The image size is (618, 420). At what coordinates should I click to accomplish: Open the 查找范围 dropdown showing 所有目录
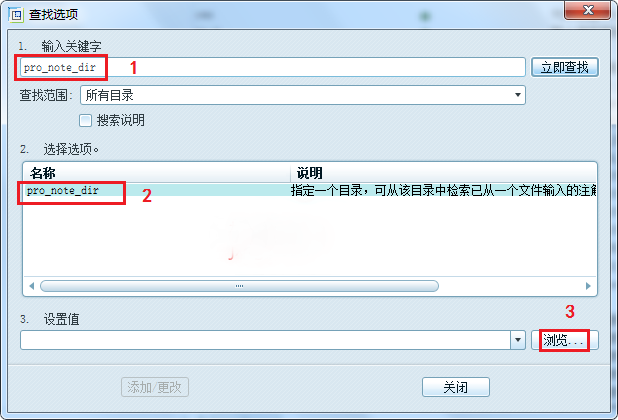[303, 95]
